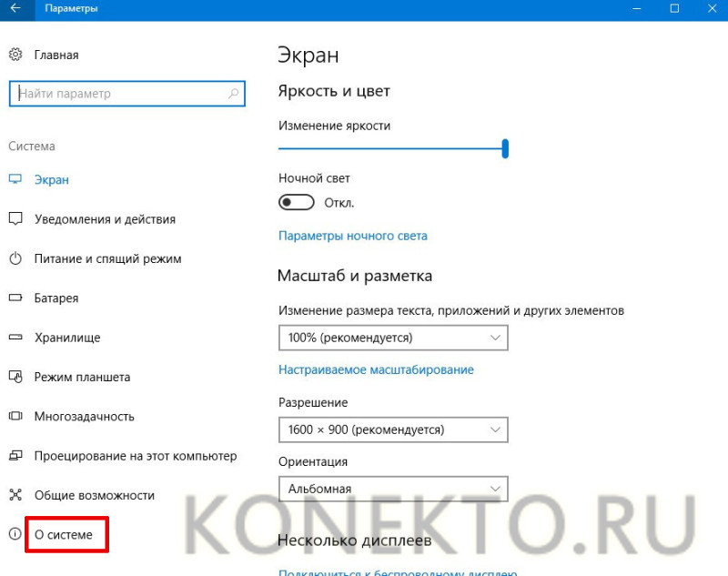Click the brightness slider handle
Viewport: 728px width, 576px height.
click(x=505, y=148)
